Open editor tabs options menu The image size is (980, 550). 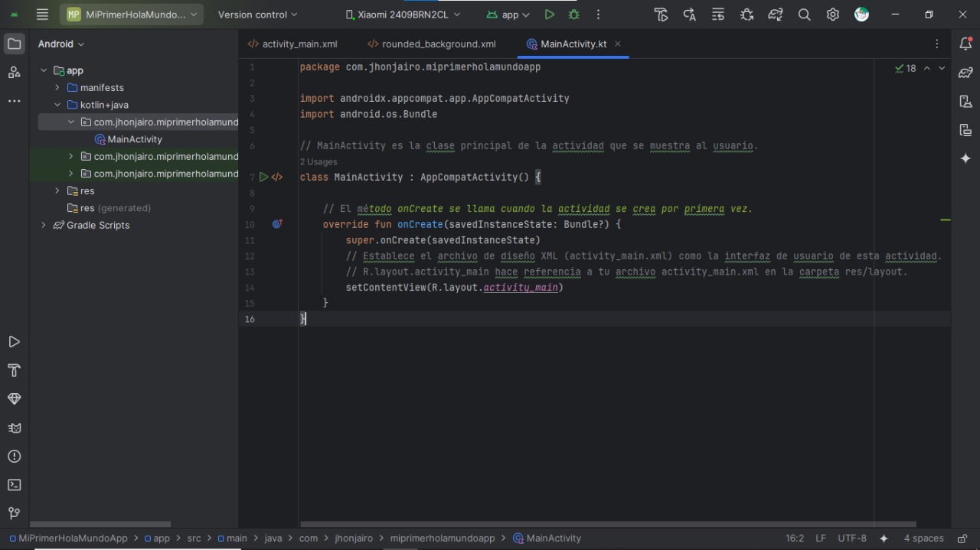[x=936, y=44]
